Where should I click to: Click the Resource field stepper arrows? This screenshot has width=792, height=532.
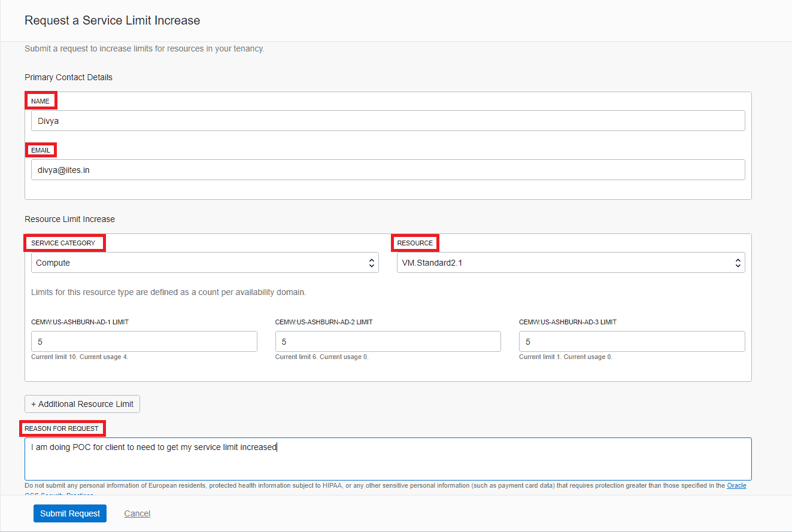pyautogui.click(x=737, y=262)
